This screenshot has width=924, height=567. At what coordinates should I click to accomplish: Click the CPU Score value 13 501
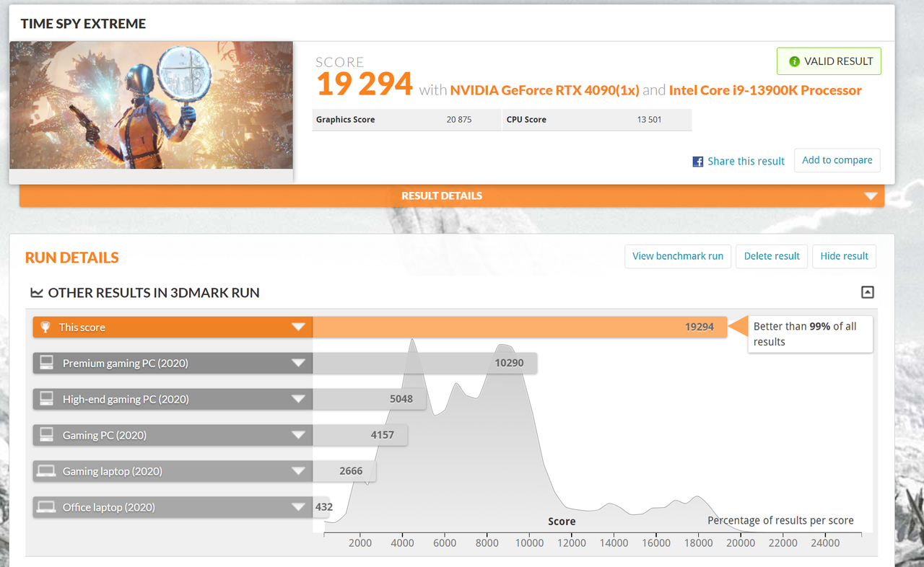(x=649, y=120)
